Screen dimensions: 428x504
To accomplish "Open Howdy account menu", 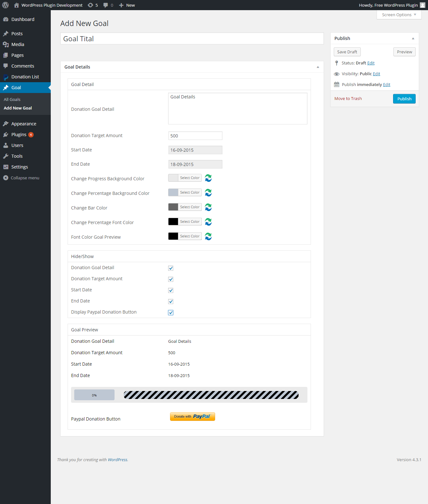I will coord(392,5).
